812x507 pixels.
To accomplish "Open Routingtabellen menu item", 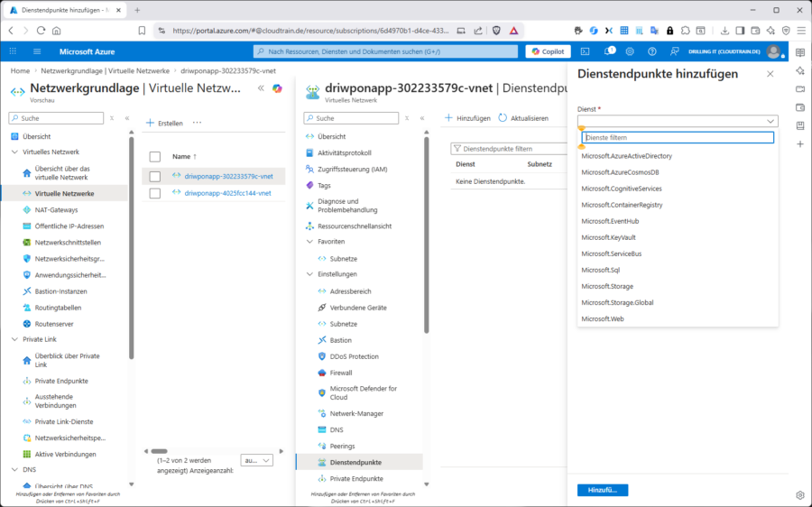I will click(x=58, y=308).
